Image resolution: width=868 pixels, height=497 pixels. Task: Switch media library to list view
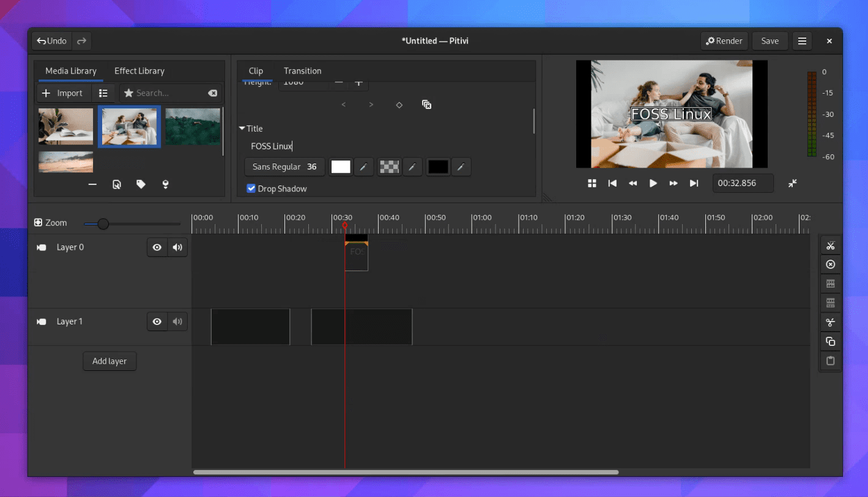click(x=103, y=93)
